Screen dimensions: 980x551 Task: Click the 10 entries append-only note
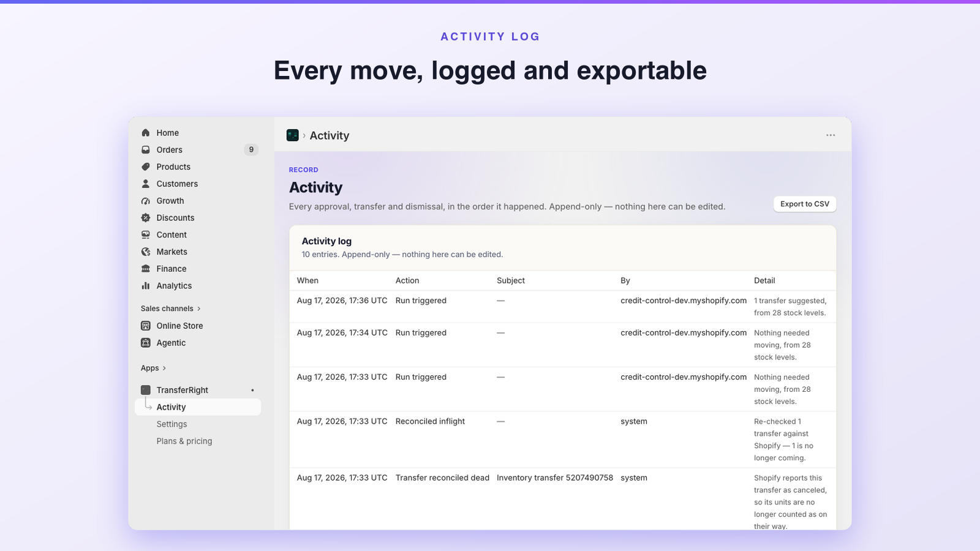tap(402, 255)
